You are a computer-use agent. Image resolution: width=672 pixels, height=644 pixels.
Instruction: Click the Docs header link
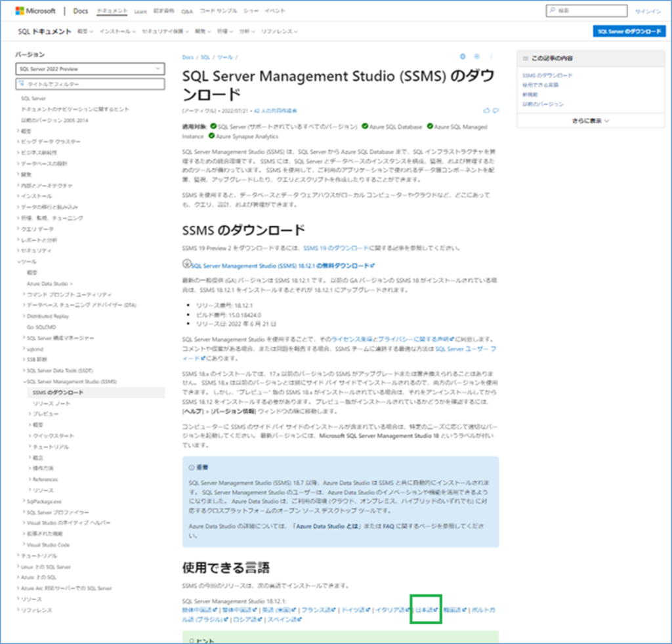pos(80,10)
